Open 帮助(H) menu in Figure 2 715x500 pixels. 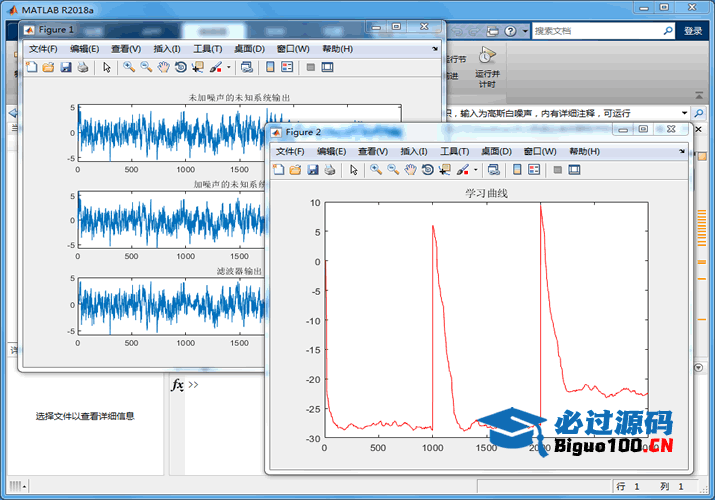pos(584,151)
